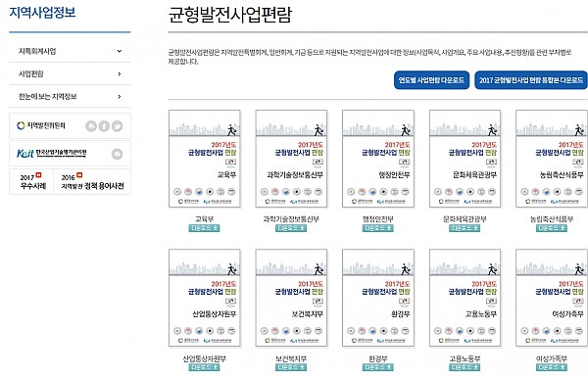The image size is (588, 377).
Task: Open 지역발전위원회 Twitter icon
Action: [x=117, y=126]
